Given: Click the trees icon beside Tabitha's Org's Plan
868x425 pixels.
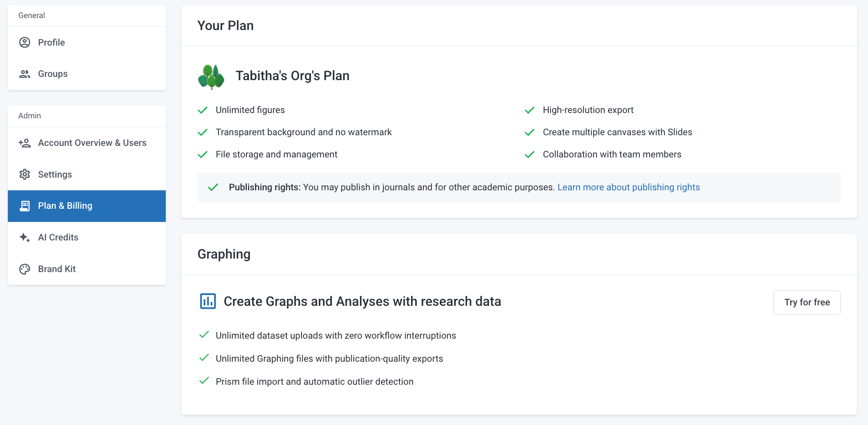Looking at the screenshot, I should 211,76.
